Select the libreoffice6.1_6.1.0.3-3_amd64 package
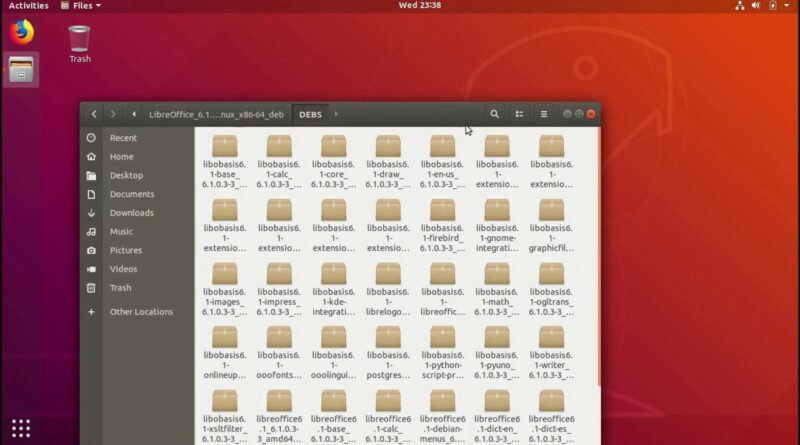 (x=279, y=416)
